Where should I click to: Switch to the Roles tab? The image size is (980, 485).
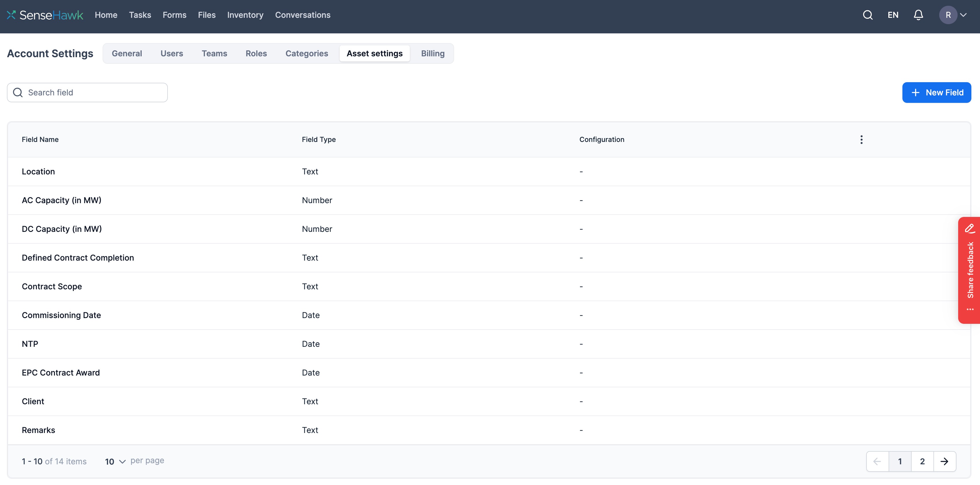click(x=256, y=53)
